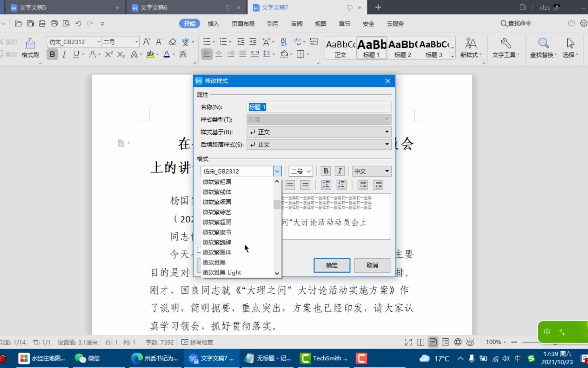This screenshot has width=588, height=368.
Task: Toggle Bold button in dialog
Action: pyautogui.click(x=326, y=171)
